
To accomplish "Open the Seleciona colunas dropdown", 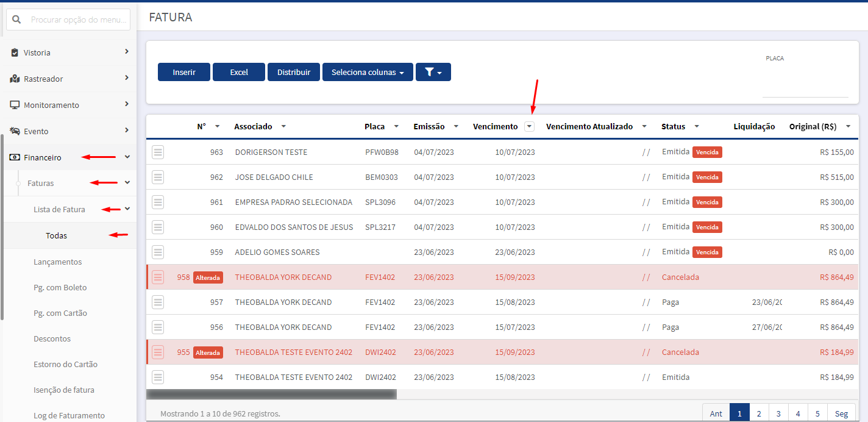I will point(368,72).
